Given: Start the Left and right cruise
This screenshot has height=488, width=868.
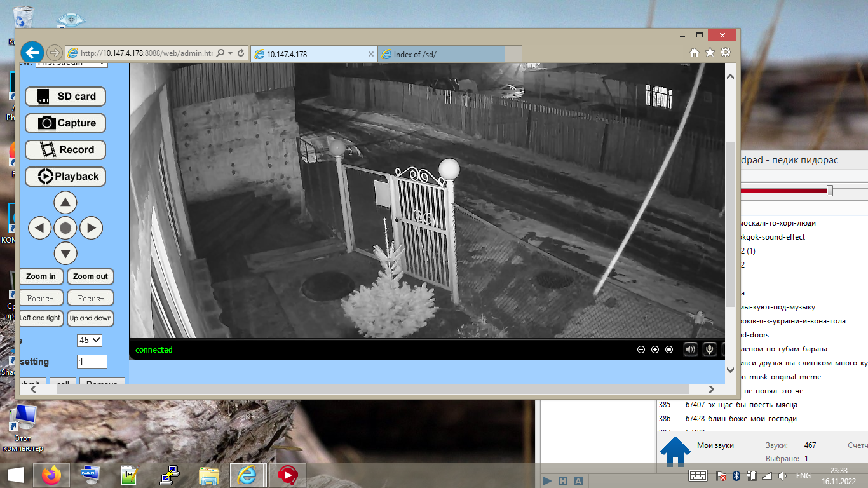Looking at the screenshot, I should [x=41, y=318].
